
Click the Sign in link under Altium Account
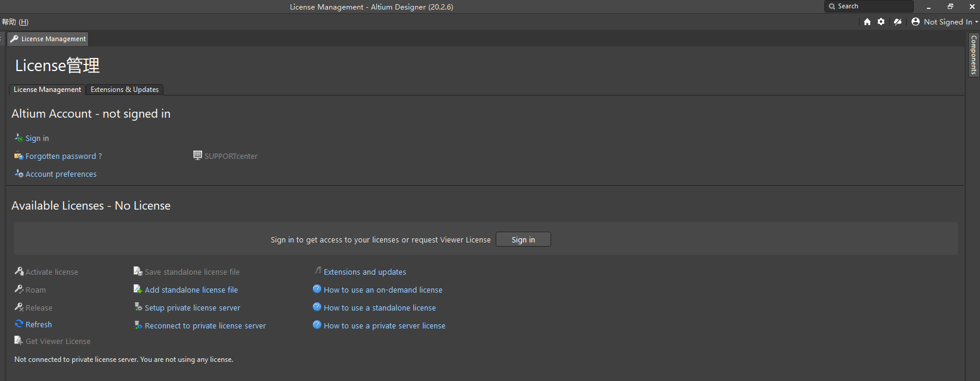point(37,138)
